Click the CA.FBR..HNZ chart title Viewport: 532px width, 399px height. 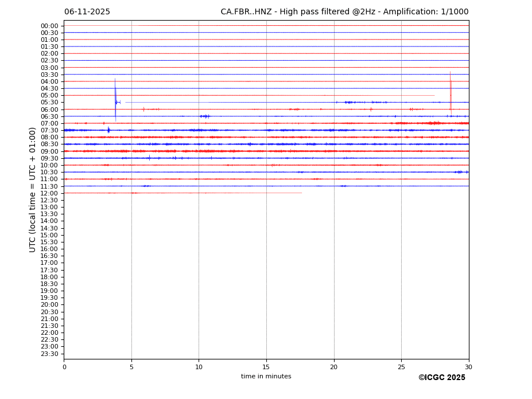point(344,12)
